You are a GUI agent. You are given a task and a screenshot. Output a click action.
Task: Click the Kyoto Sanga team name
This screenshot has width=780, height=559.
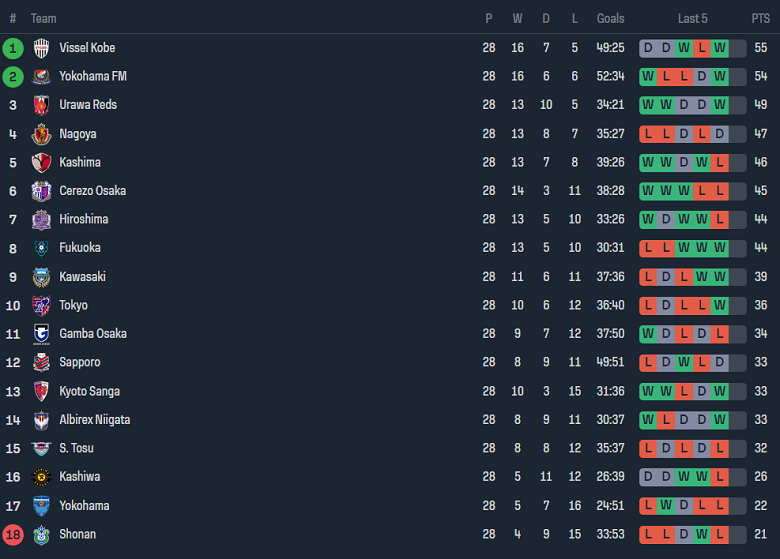[x=87, y=391]
